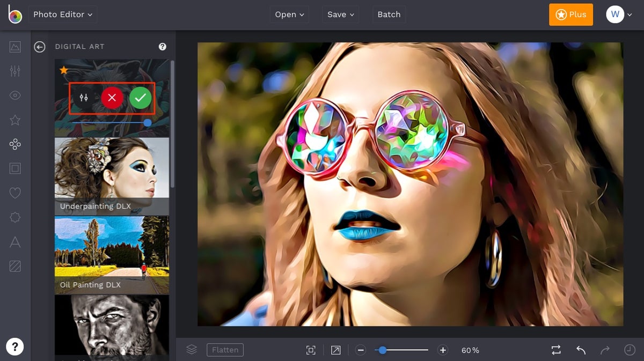644x361 pixels.
Task: Select the Text tool in the sidebar
Action: click(15, 242)
